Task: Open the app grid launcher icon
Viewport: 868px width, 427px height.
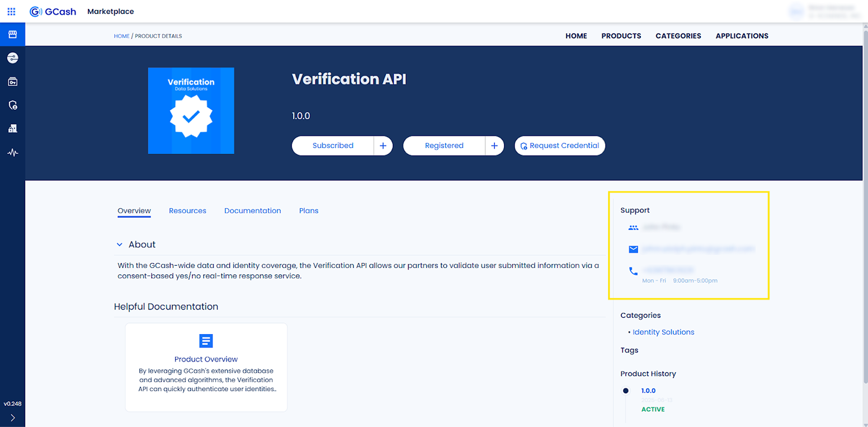Action: [x=11, y=11]
